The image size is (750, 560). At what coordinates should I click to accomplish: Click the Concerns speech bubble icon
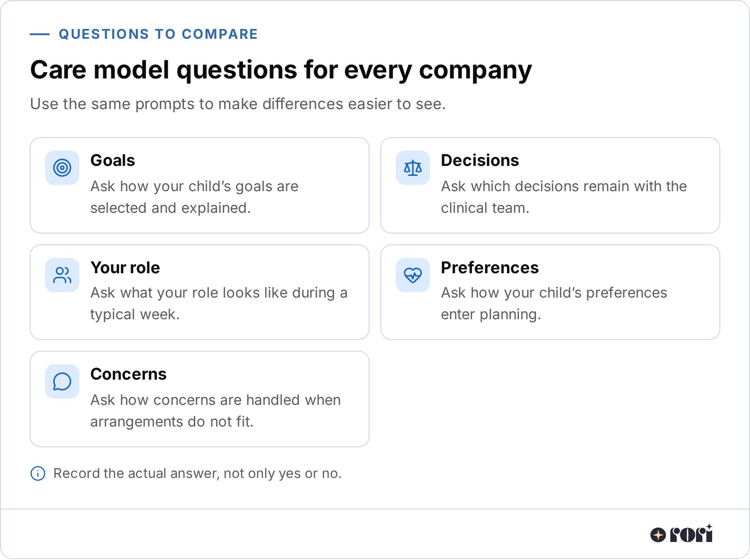(62, 381)
